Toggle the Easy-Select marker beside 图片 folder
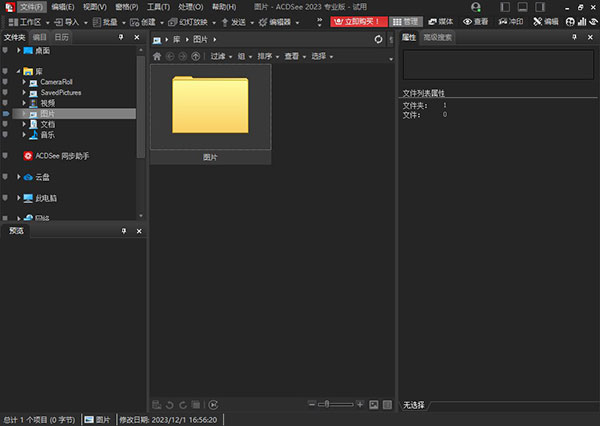 point(6,114)
